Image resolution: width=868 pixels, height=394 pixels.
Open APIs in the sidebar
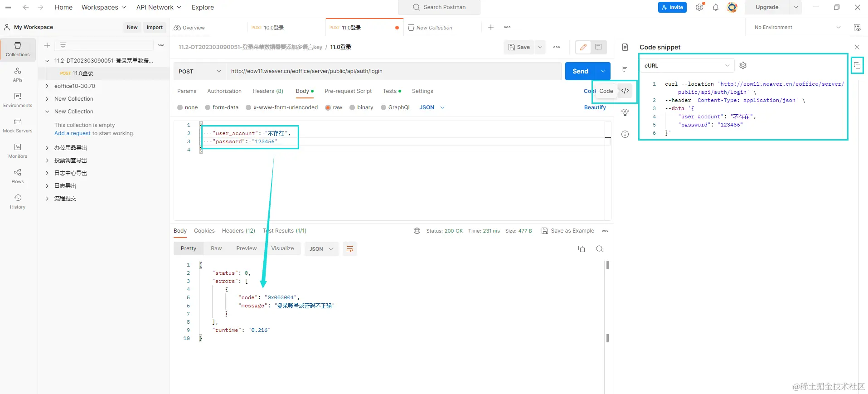coord(18,75)
